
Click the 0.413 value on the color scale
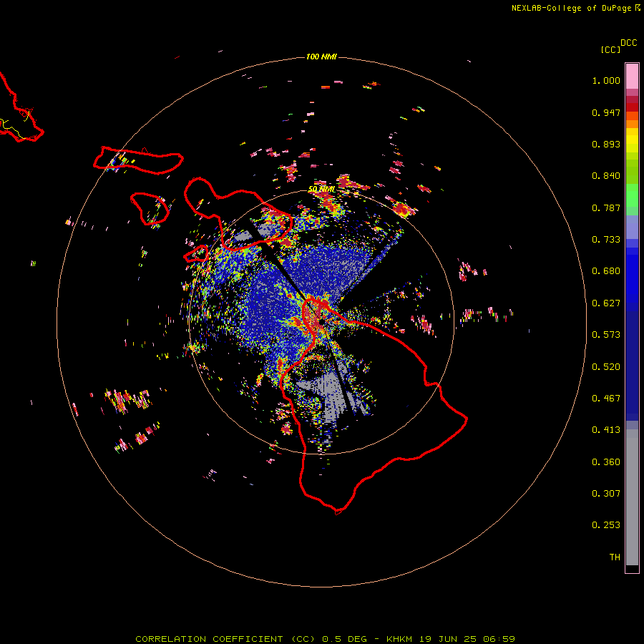click(606, 430)
